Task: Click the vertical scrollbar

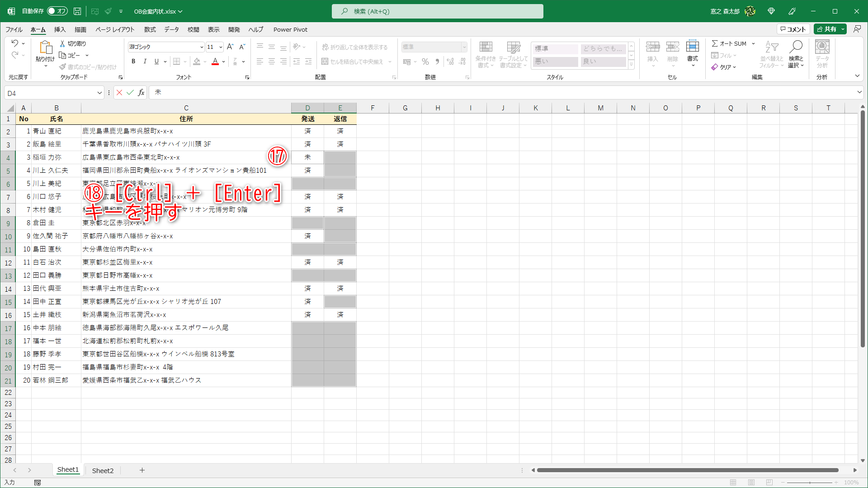Action: (863, 229)
